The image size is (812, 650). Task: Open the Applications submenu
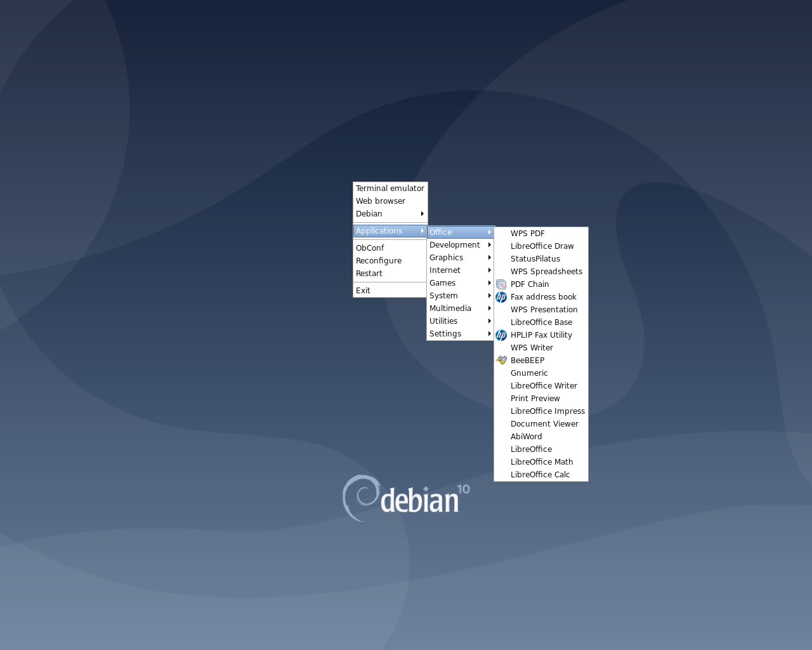tap(390, 231)
